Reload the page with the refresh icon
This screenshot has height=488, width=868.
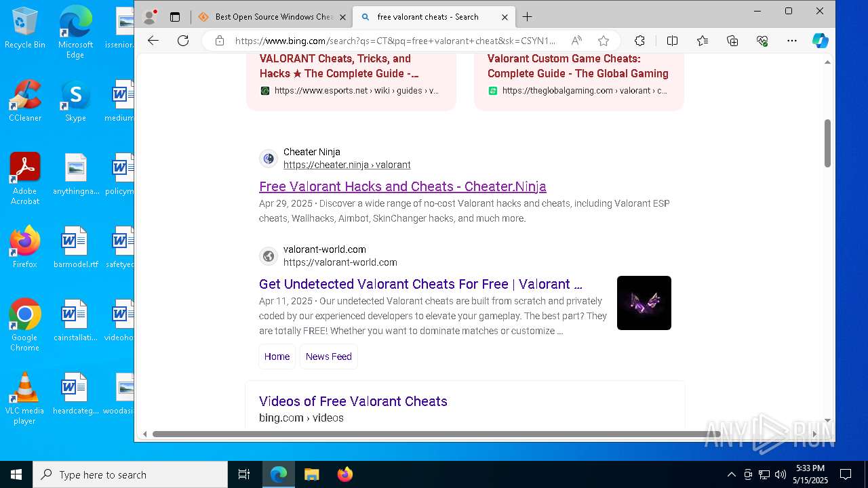183,41
